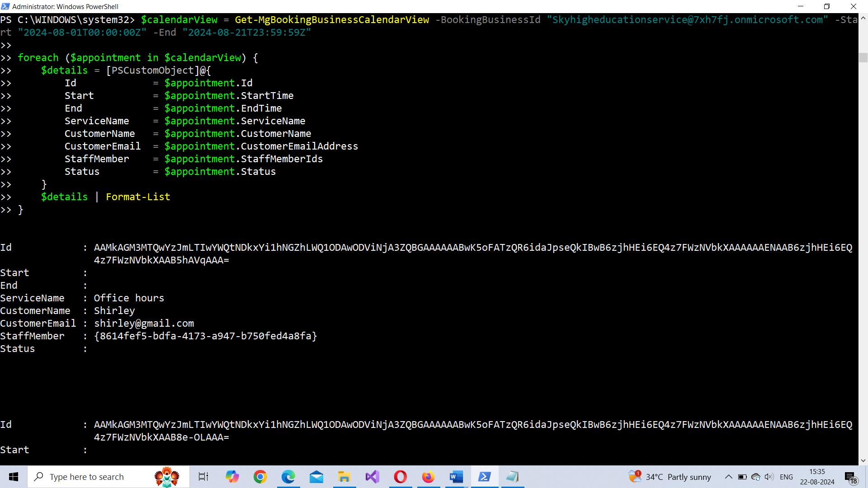Click the active PowerShell taskbar button
868x488 pixels.
(x=485, y=477)
